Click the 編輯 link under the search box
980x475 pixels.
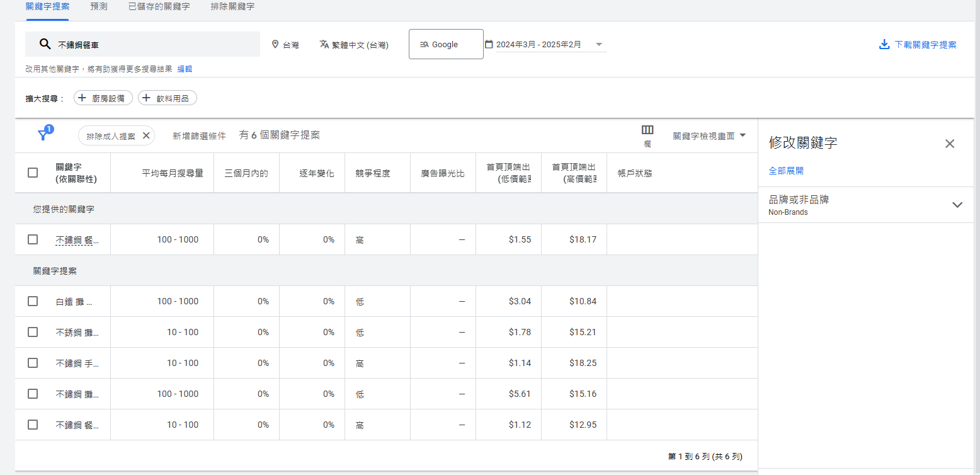(x=185, y=69)
